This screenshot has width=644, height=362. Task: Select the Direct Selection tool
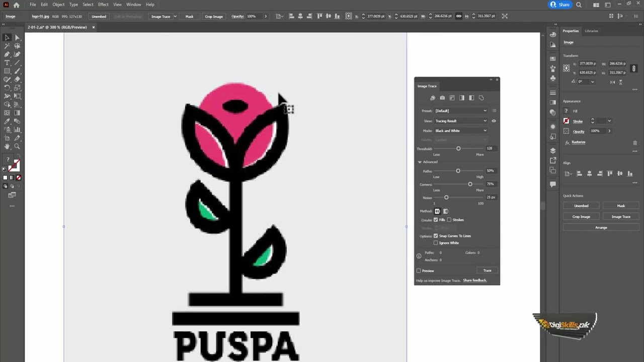pyautogui.click(x=17, y=37)
